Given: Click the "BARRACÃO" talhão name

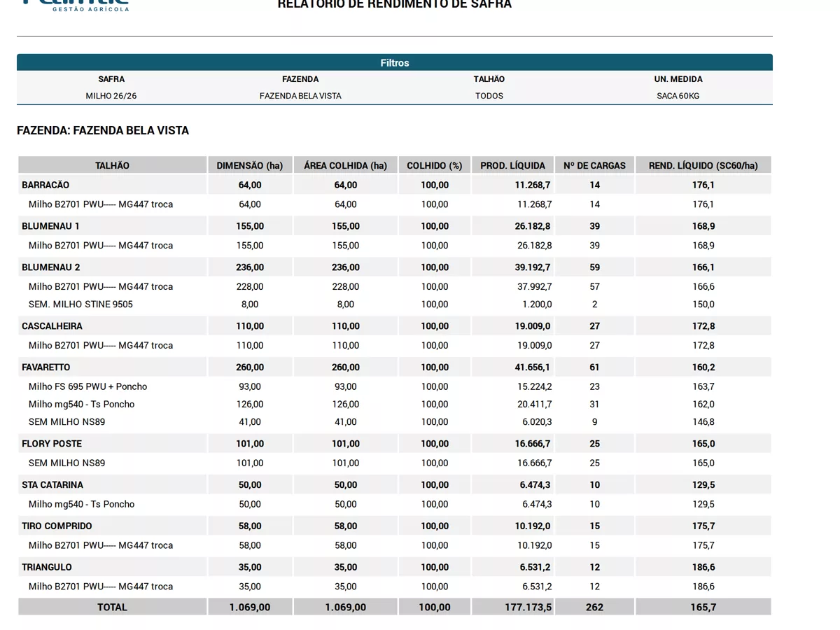Looking at the screenshot, I should (x=45, y=185).
